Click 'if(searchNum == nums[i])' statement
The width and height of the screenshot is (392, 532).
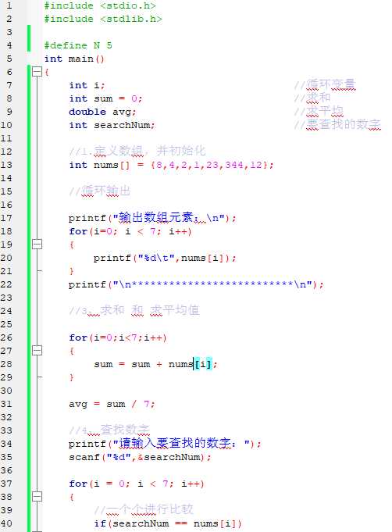coord(168,523)
